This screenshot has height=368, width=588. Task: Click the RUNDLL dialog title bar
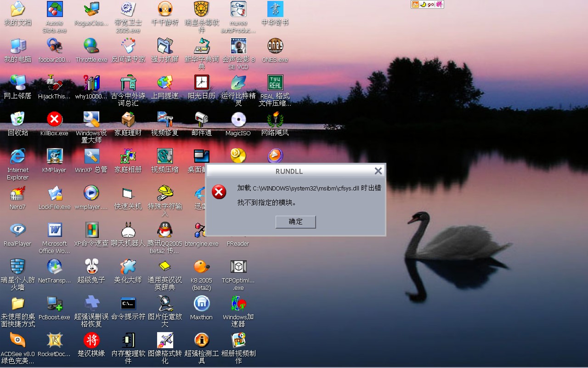pos(289,171)
